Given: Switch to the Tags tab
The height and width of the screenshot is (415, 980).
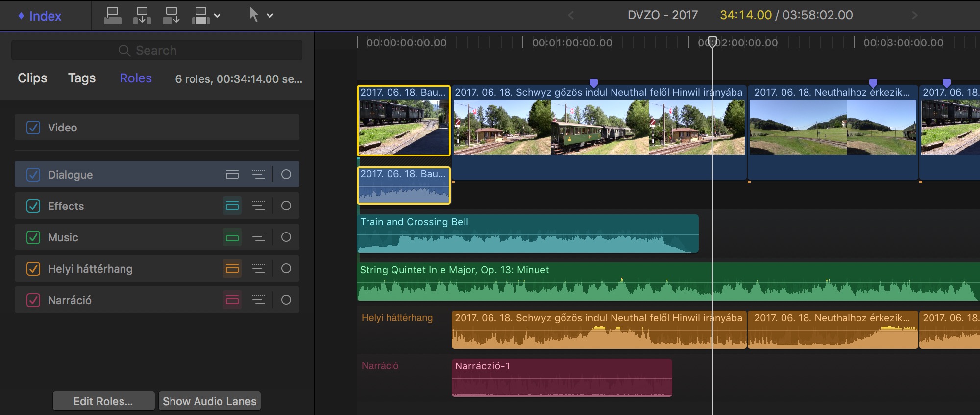Looking at the screenshot, I should pos(82,78).
